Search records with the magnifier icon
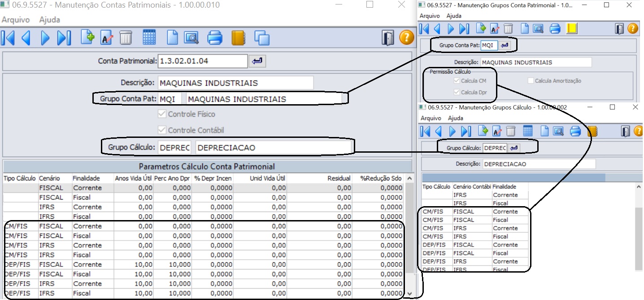Screen dimensions: 644x300 [191, 38]
